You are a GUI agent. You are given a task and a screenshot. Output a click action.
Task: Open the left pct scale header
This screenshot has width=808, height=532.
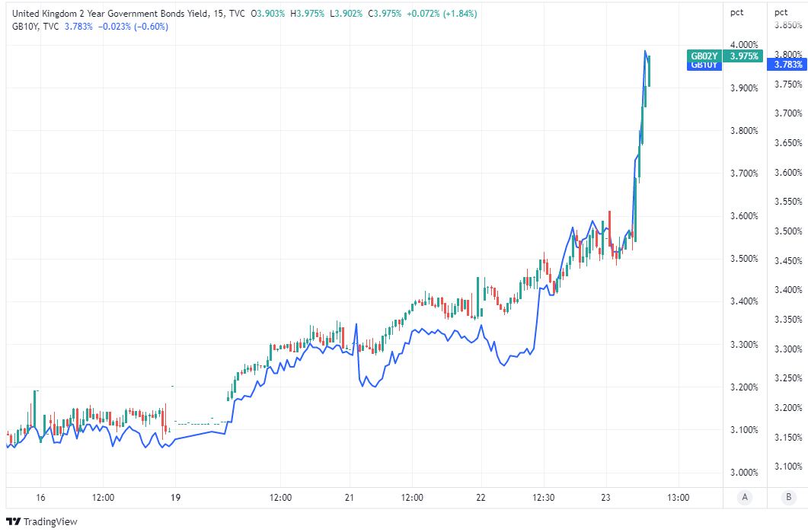click(x=736, y=13)
